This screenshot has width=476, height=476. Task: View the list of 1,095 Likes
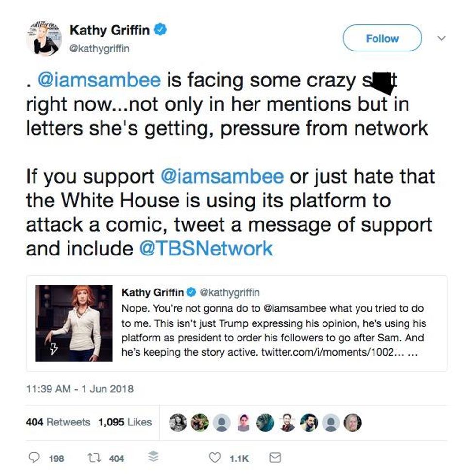click(x=125, y=422)
